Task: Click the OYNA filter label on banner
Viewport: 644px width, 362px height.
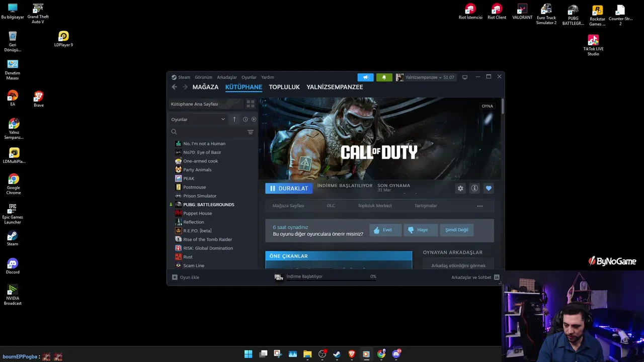Action: pyautogui.click(x=487, y=106)
